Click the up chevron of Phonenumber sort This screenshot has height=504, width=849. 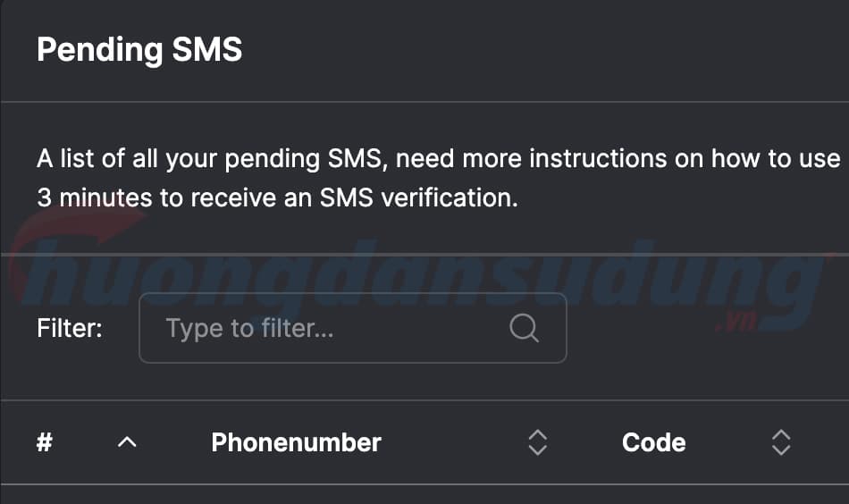(537, 434)
